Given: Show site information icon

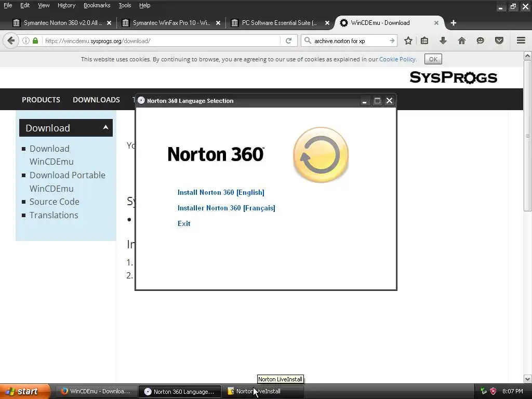Looking at the screenshot, I should (26, 41).
